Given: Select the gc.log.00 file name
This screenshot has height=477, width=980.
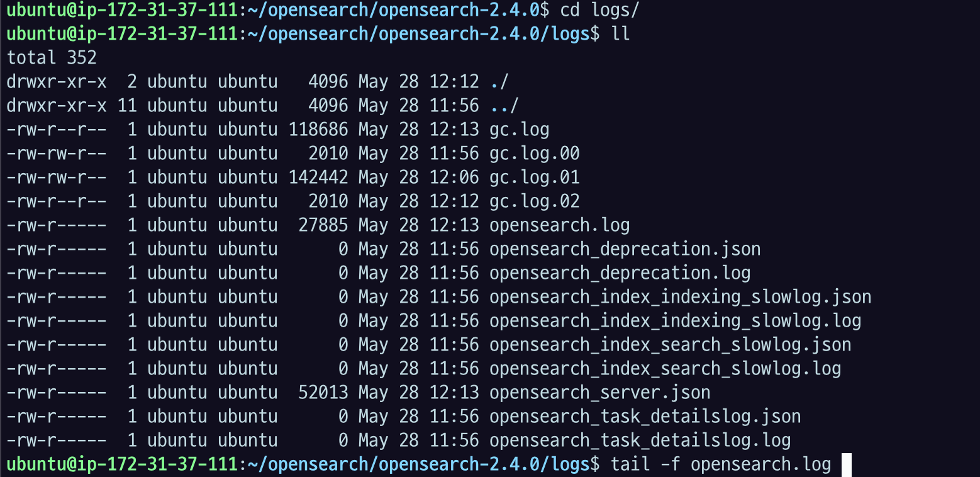Looking at the screenshot, I should [x=534, y=154].
